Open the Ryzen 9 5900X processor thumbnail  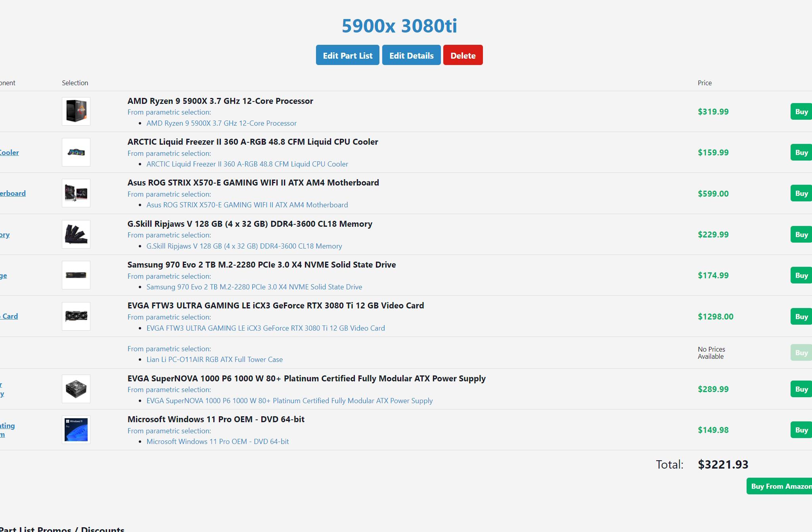click(76, 111)
